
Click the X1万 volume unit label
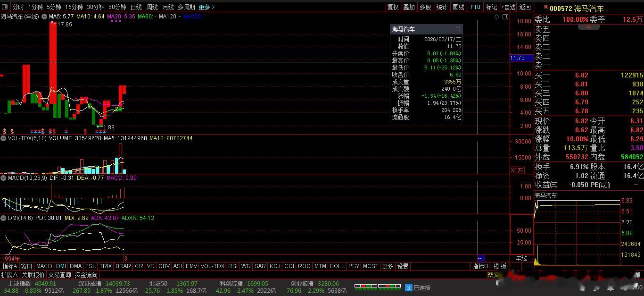517,170
